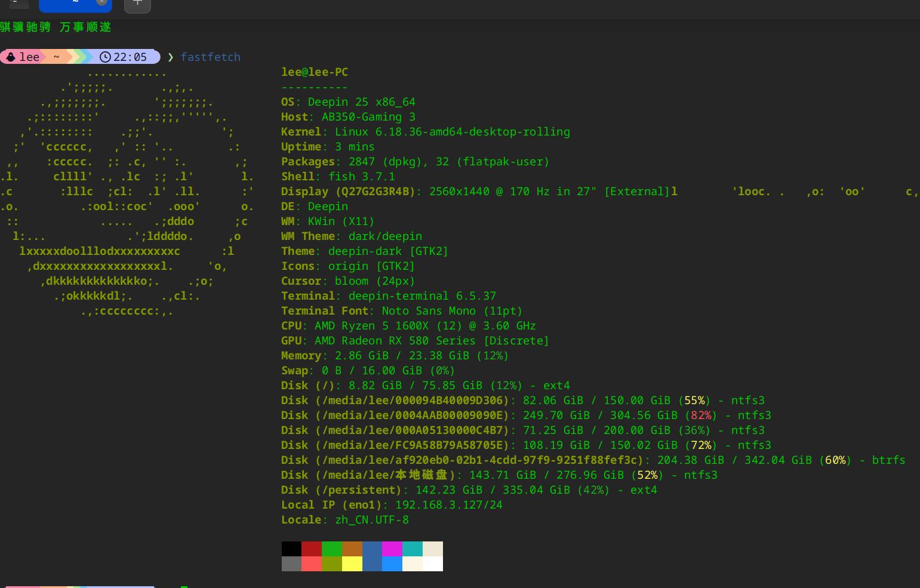The height and width of the screenshot is (588, 920).
Task: Click the GPU line AMD Radeon RX 580
Action: 415,341
